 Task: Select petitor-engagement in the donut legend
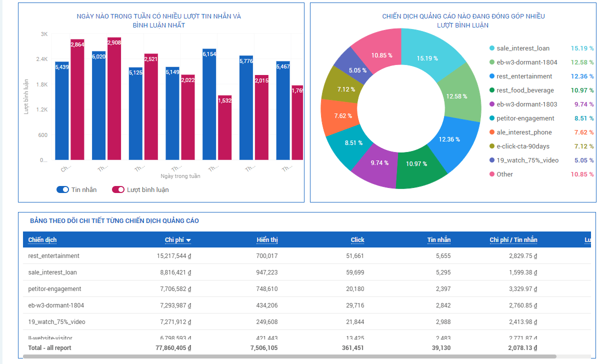[525, 118]
